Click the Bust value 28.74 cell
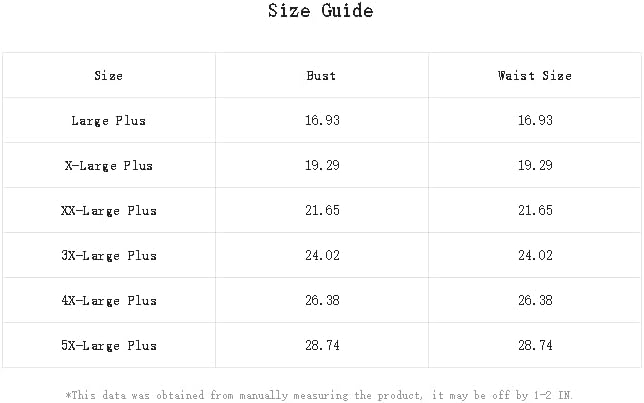The height and width of the screenshot is (403, 644). coord(321,346)
